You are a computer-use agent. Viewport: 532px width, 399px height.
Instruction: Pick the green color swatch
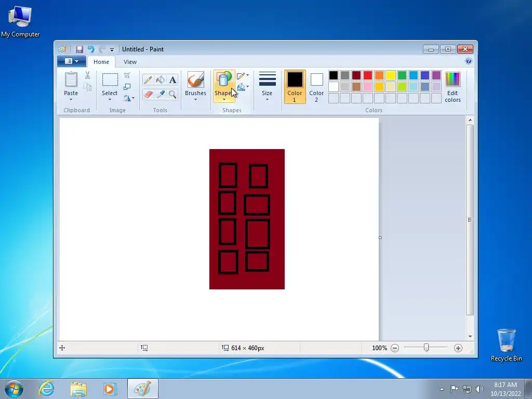(x=402, y=75)
